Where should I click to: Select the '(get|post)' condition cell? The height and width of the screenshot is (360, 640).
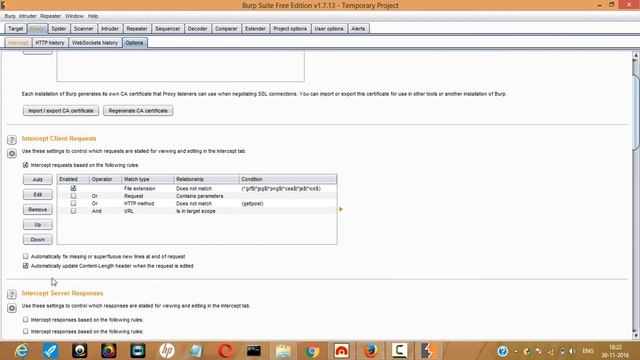point(288,203)
